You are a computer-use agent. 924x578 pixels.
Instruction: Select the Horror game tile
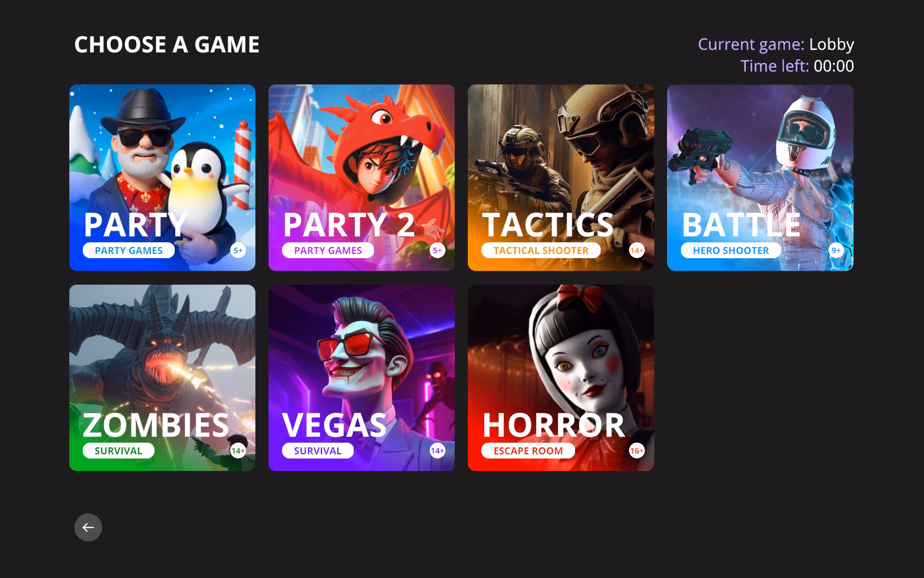(561, 378)
